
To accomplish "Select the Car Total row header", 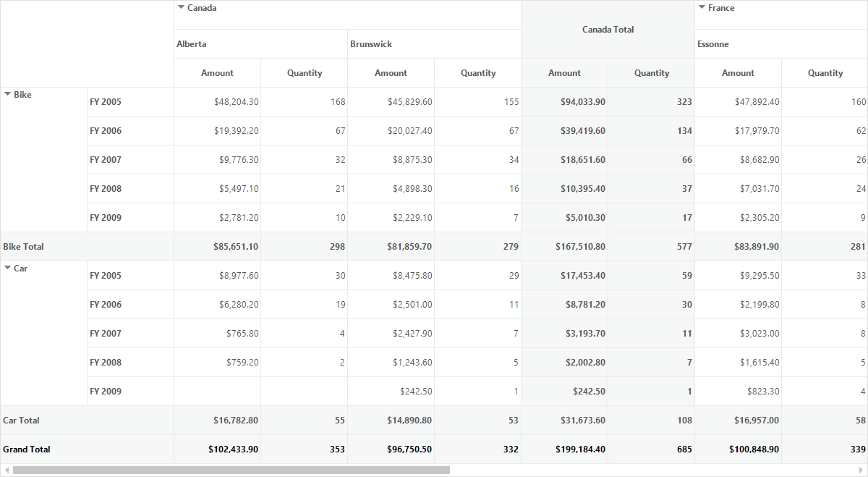I will click(87, 421).
